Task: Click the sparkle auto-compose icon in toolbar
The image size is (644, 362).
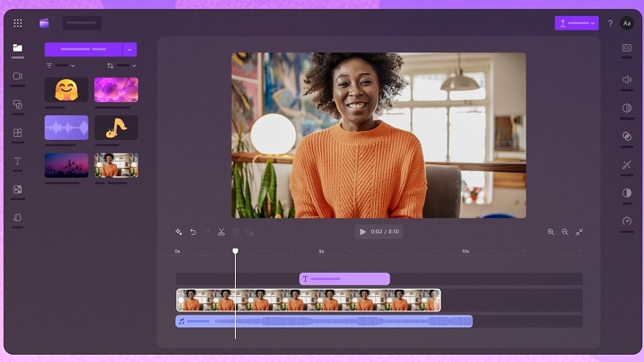Action: [179, 232]
